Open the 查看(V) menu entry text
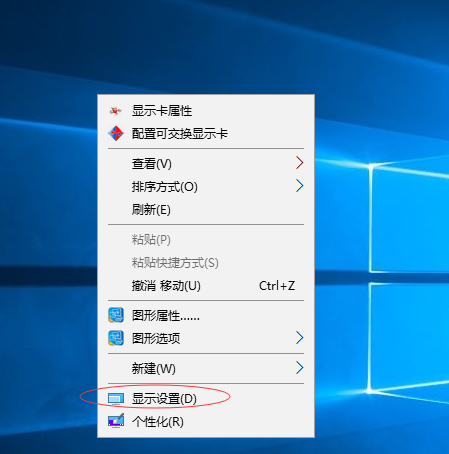The image size is (449, 454). coord(152,164)
